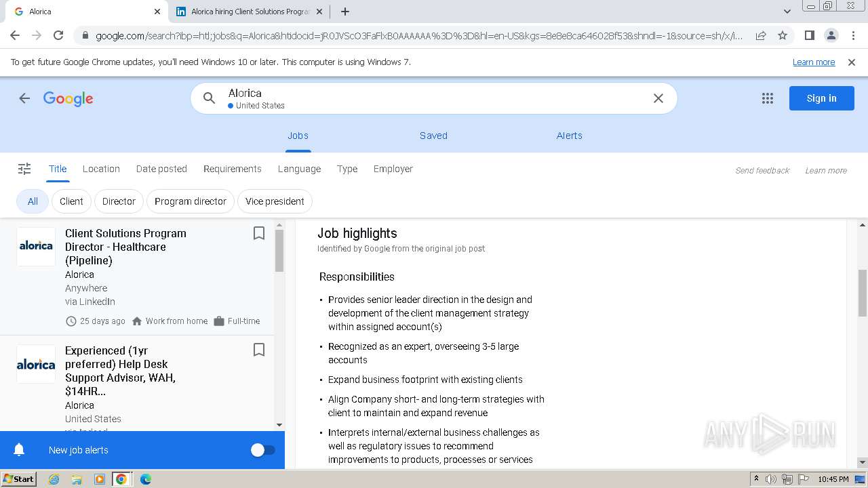Open the Location filter
Screen dimensions: 868x488
tap(101, 169)
